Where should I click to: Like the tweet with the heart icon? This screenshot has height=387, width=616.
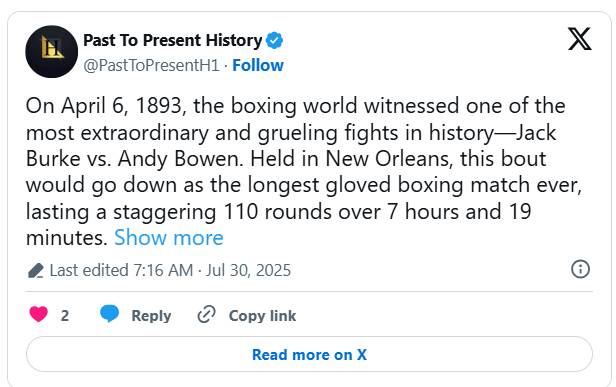click(38, 314)
